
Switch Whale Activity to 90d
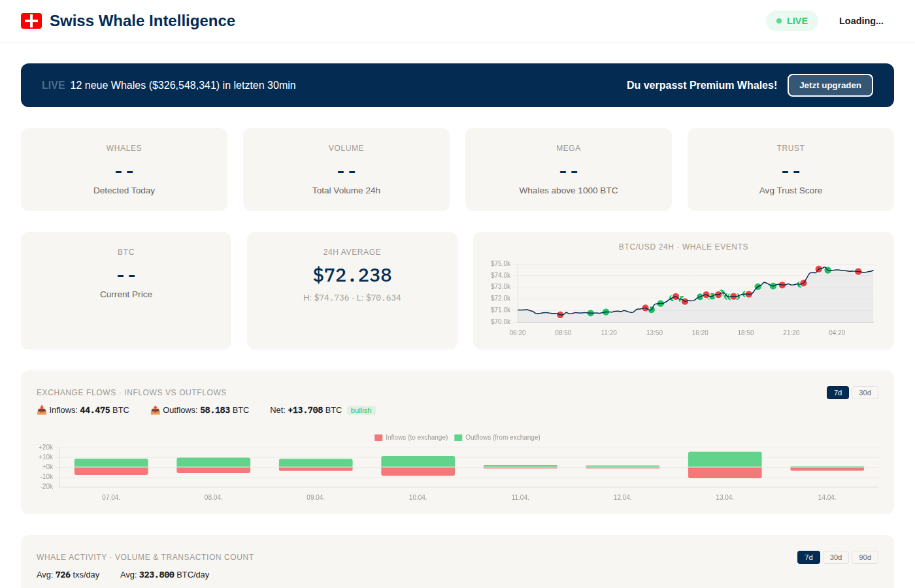(865, 557)
